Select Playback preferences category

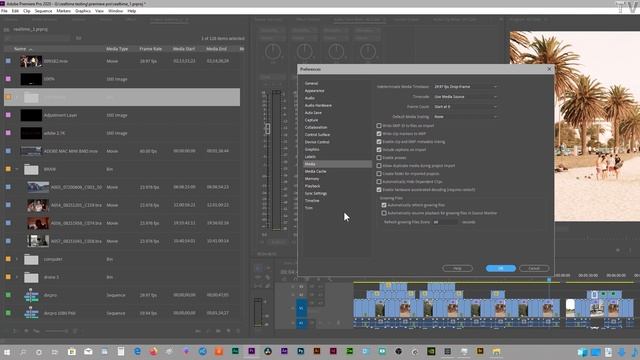coord(312,186)
